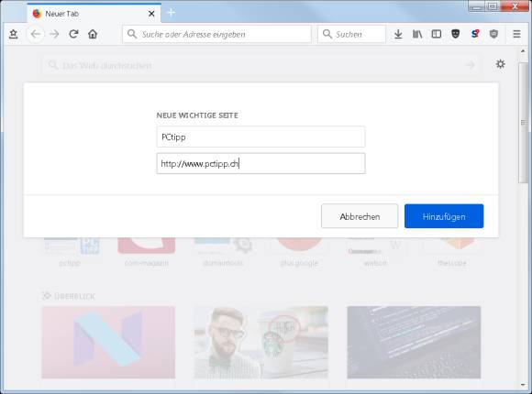Go forward with the forward arrow button
The image size is (532, 394).
[55, 34]
